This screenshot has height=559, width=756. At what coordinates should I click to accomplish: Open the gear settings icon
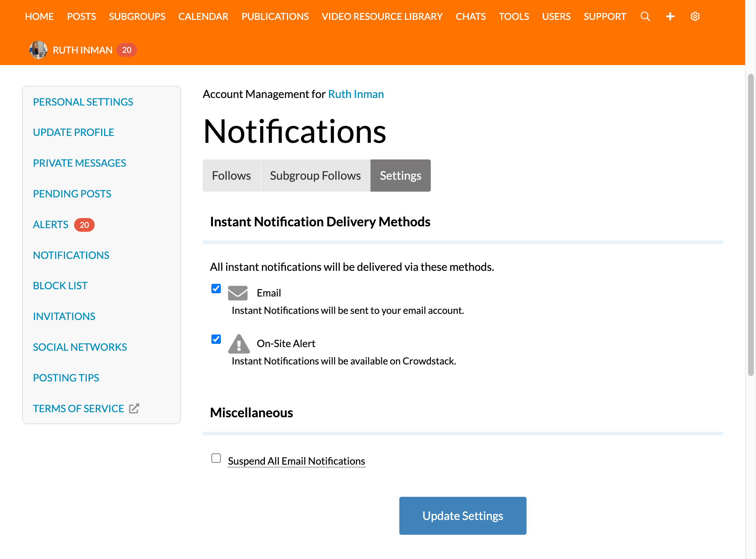click(695, 16)
